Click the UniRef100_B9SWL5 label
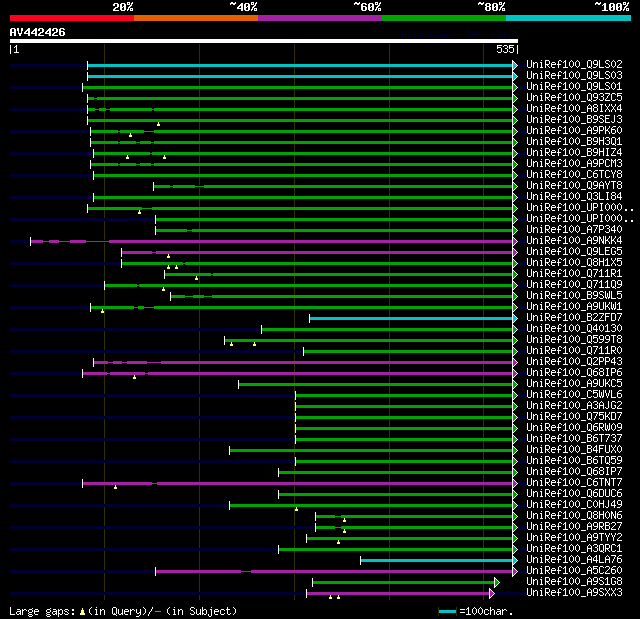640x619 pixels. pyautogui.click(x=574, y=296)
